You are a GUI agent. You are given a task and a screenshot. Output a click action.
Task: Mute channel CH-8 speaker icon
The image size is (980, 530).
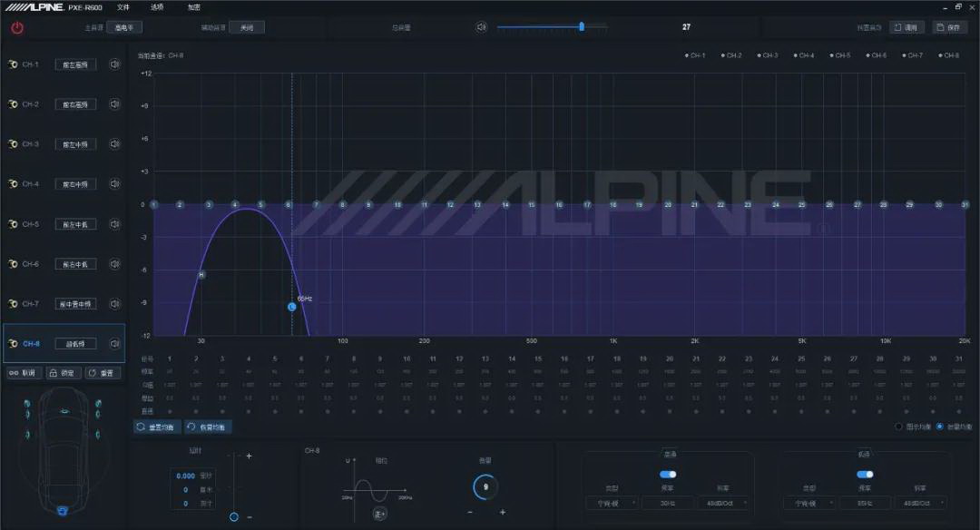click(114, 343)
